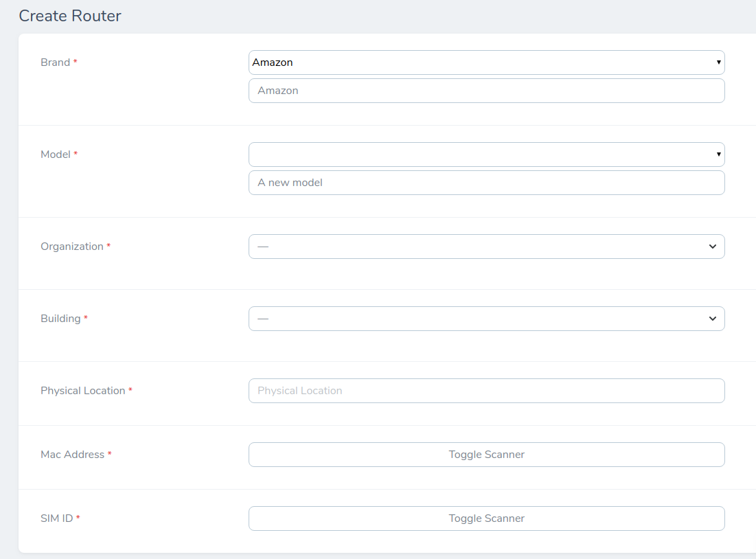Expand the Model selection dropdown
Viewport: 756px width, 559px height.
pyautogui.click(x=486, y=155)
